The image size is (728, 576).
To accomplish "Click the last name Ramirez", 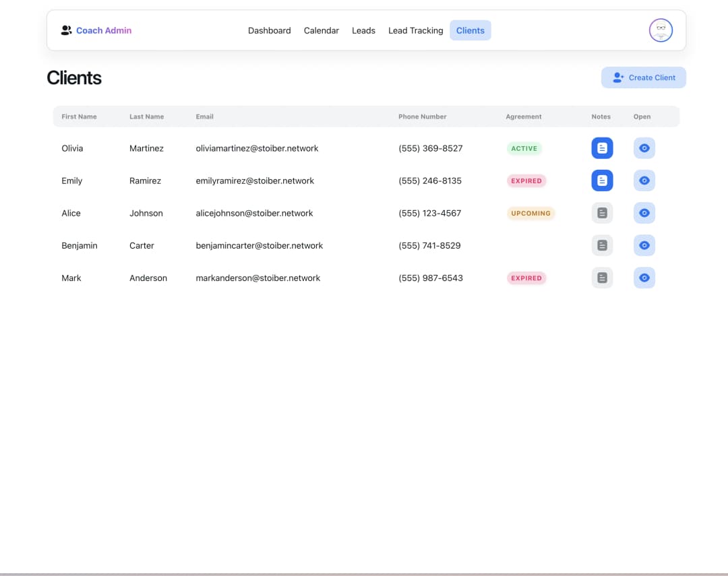I will 145,181.
